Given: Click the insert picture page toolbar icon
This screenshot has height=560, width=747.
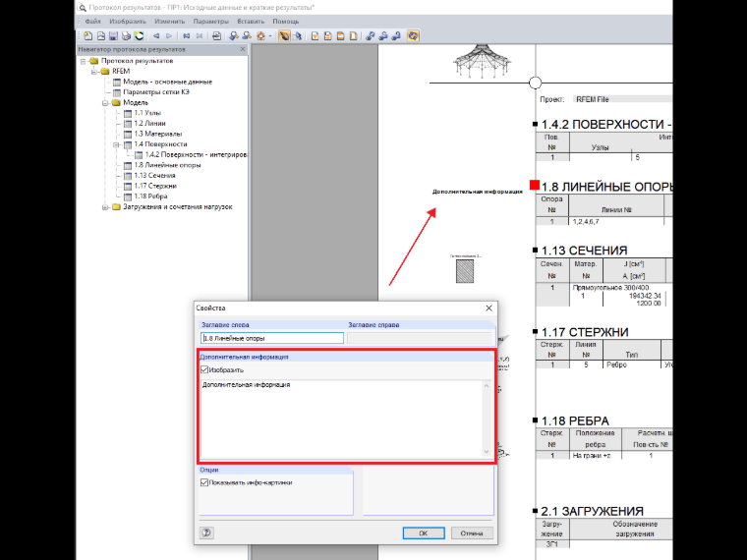Looking at the screenshot, I should coord(101,35).
